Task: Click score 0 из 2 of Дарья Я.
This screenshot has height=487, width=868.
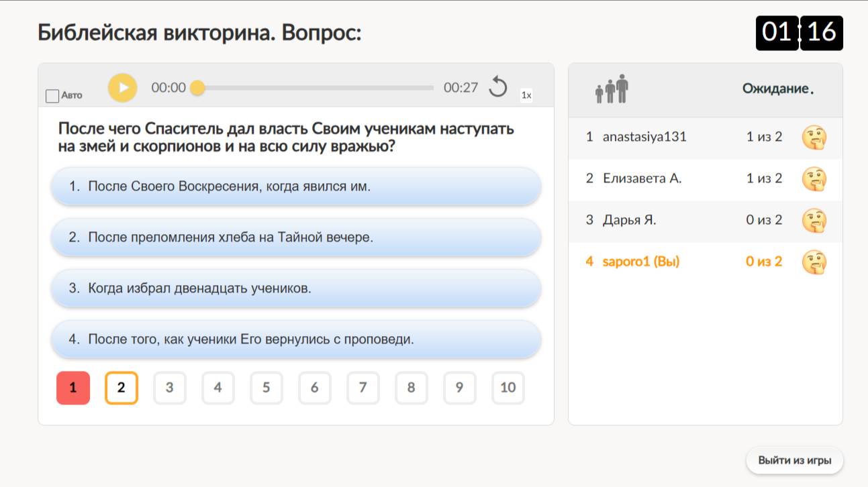Action: tap(764, 221)
